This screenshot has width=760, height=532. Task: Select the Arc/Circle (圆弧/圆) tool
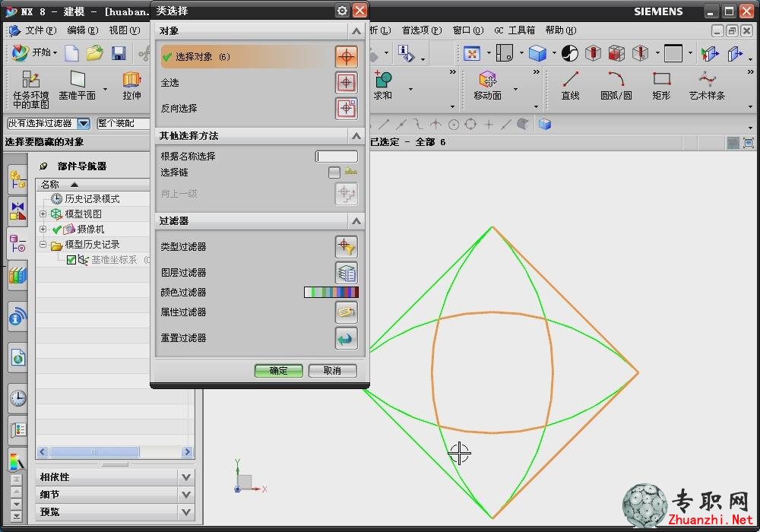pyautogui.click(x=616, y=85)
